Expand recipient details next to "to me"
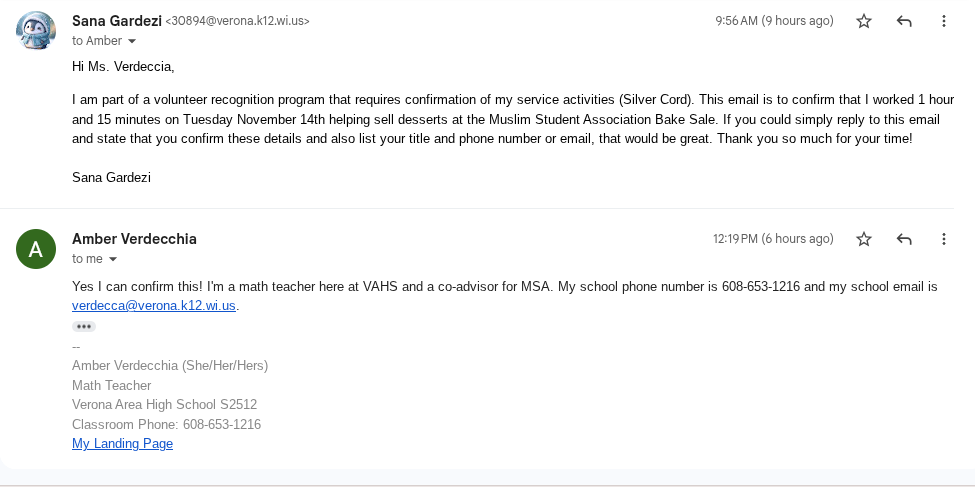 point(112,260)
